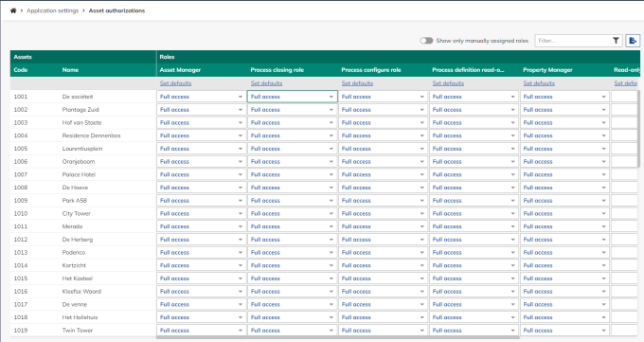Open Property Manager dropdown for De Hoeve
This screenshot has width=644, height=342.
coord(564,188)
